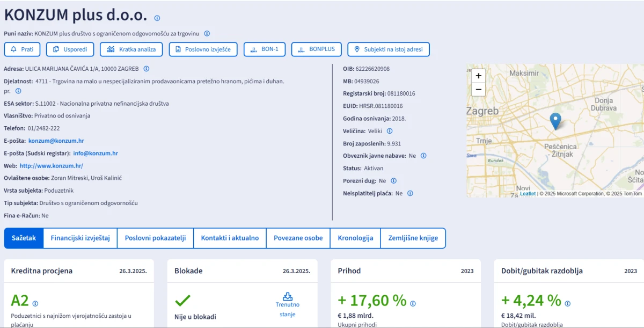Click info icon next to + 4,24 %

pyautogui.click(x=567, y=303)
